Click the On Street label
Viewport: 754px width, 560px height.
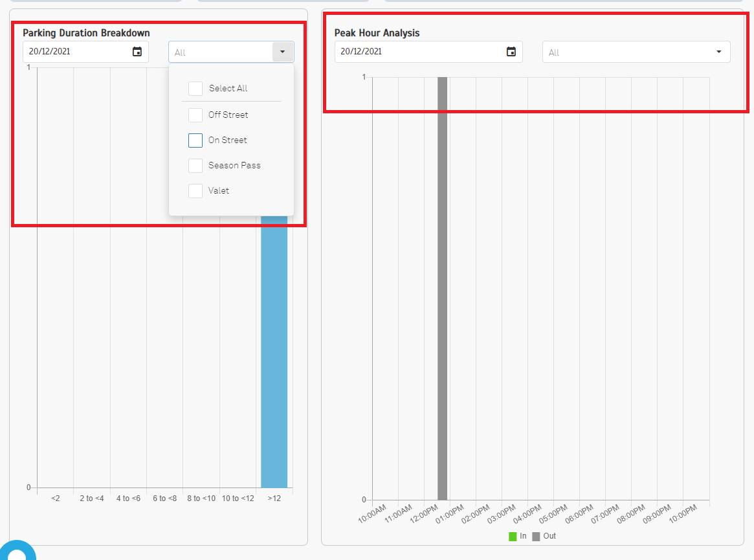227,140
